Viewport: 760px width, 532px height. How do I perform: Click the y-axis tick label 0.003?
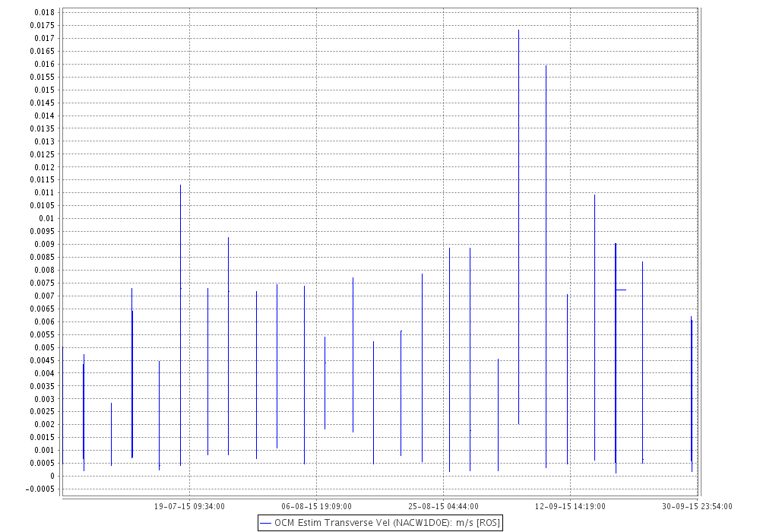click(x=45, y=399)
